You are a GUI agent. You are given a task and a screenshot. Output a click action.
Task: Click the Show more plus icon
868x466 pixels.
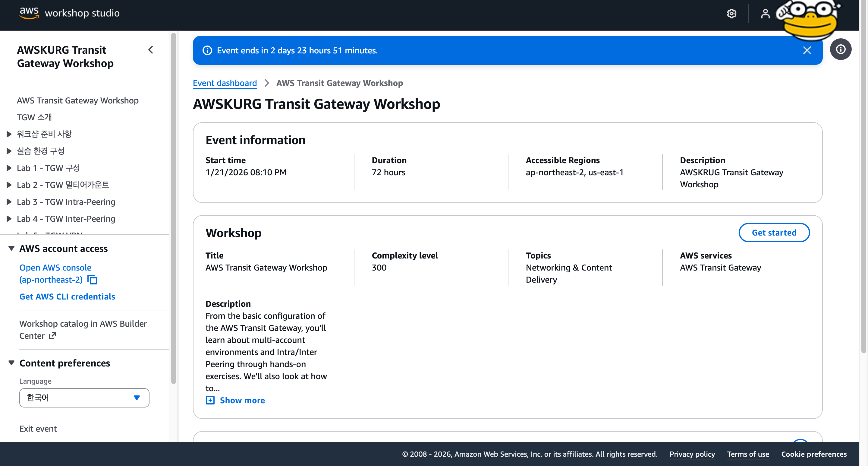tap(210, 400)
